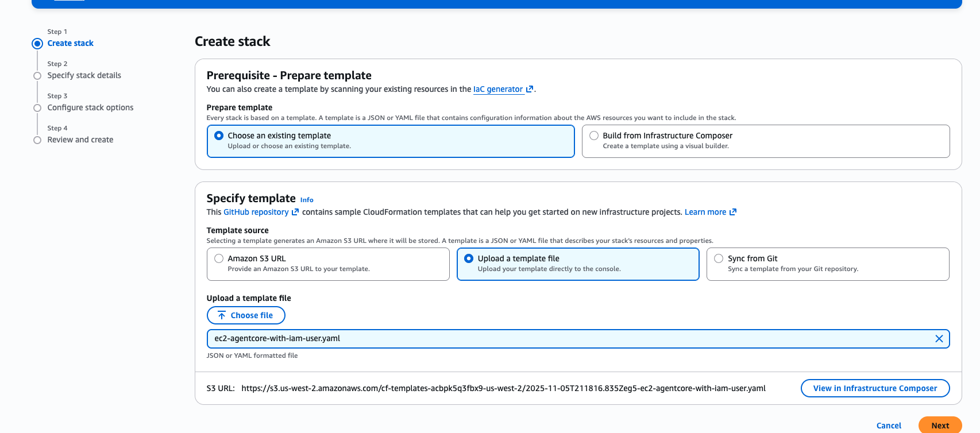Open the Learn more link

705,212
